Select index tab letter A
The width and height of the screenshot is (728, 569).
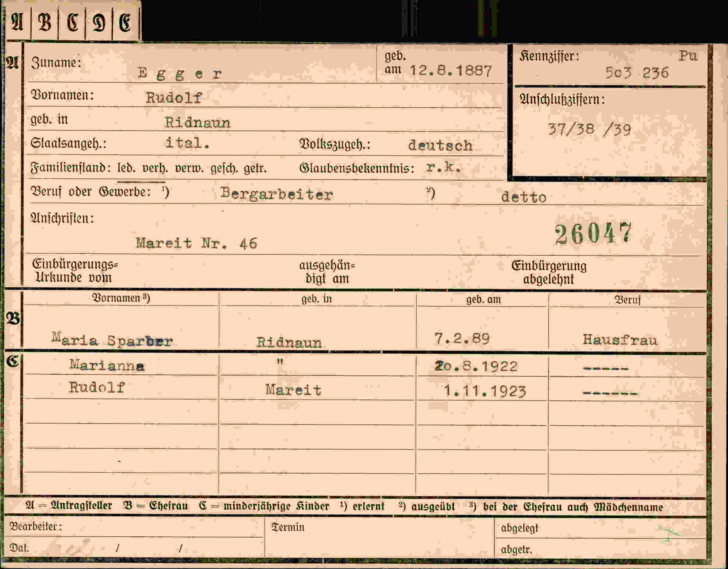[17, 23]
